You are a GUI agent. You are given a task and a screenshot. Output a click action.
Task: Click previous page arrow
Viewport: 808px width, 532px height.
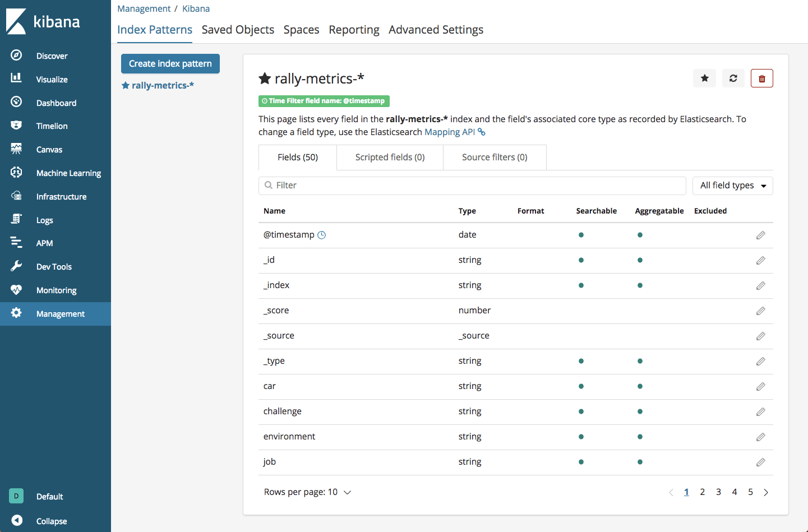point(671,492)
